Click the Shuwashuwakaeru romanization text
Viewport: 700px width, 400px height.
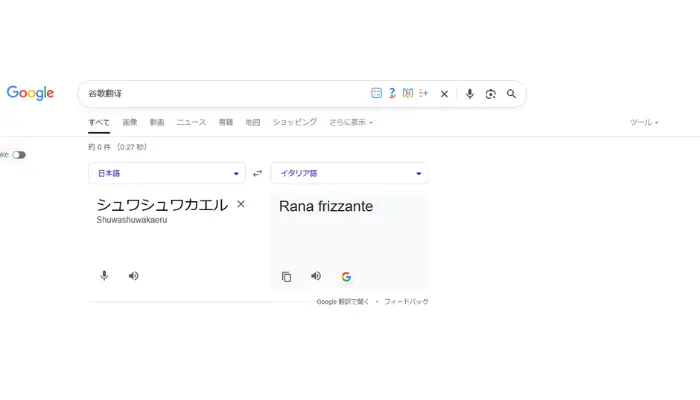(x=132, y=220)
